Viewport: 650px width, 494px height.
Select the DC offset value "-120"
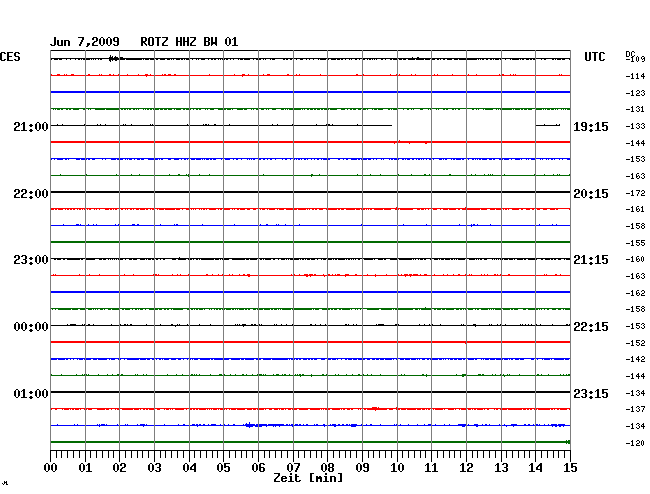pos(635,443)
